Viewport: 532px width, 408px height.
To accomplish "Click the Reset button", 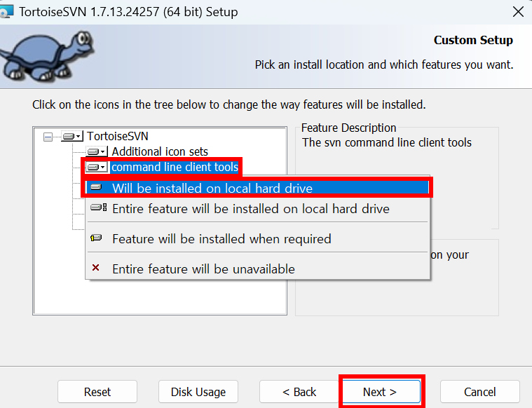I will pyautogui.click(x=97, y=392).
